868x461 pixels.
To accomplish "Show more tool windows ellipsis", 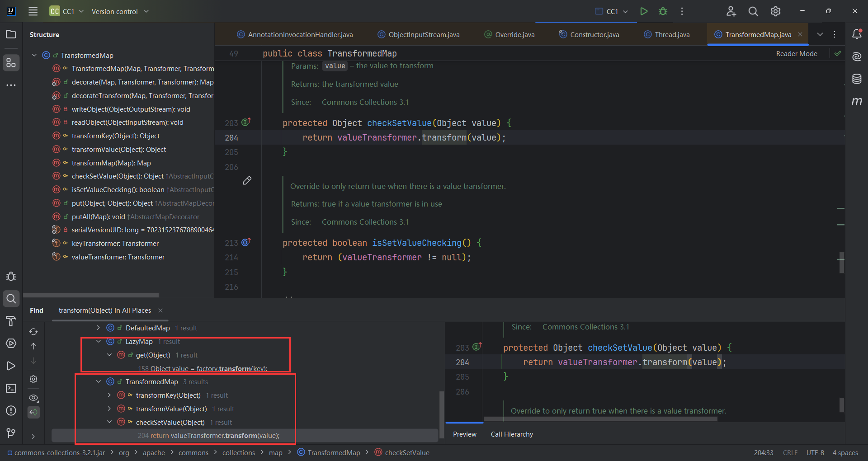I will click(11, 85).
